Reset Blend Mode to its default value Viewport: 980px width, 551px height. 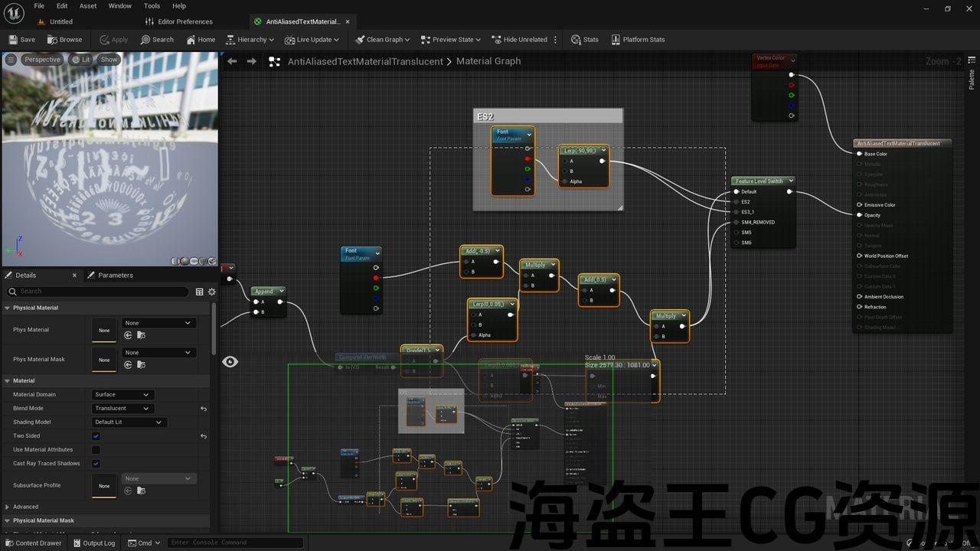[204, 409]
